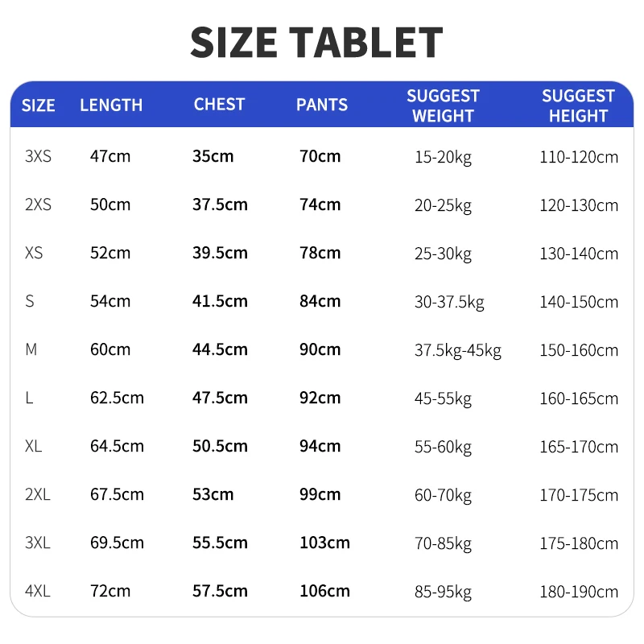This screenshot has height=644, width=644.
Task: Click the 84cm pants value
Action: click(320, 301)
